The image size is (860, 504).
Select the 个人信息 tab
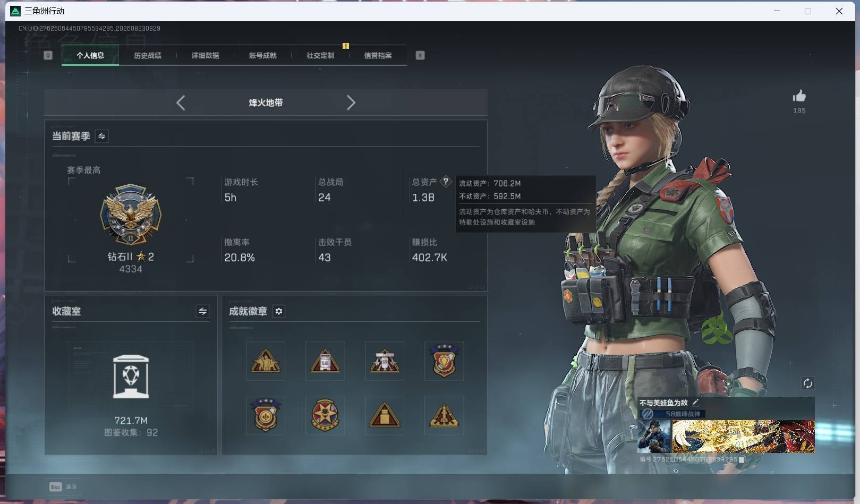click(x=90, y=55)
